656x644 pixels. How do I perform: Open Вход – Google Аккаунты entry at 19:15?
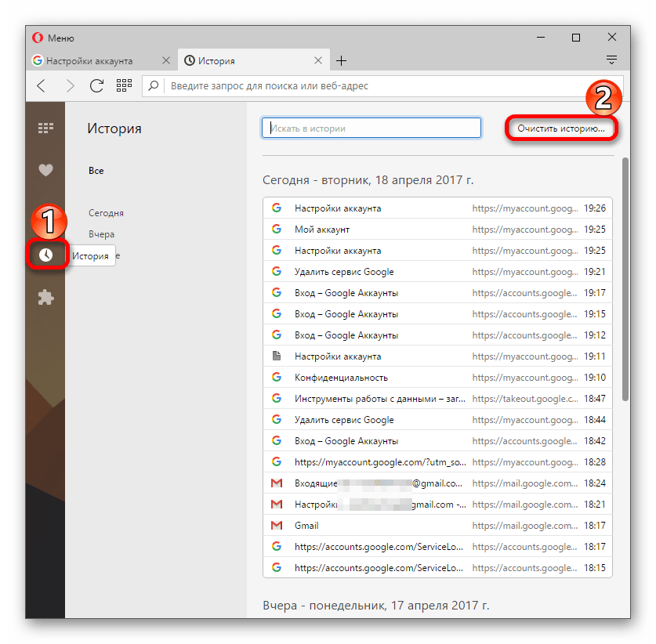(x=437, y=314)
